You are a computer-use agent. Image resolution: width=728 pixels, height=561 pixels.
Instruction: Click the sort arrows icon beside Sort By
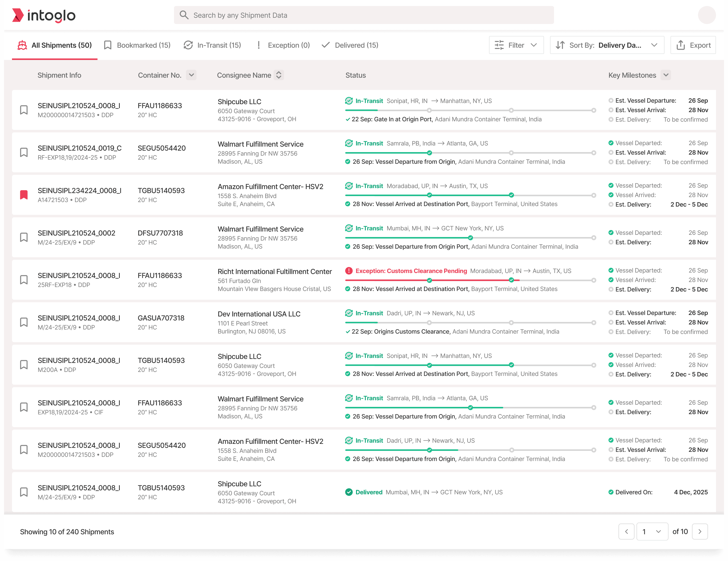560,45
